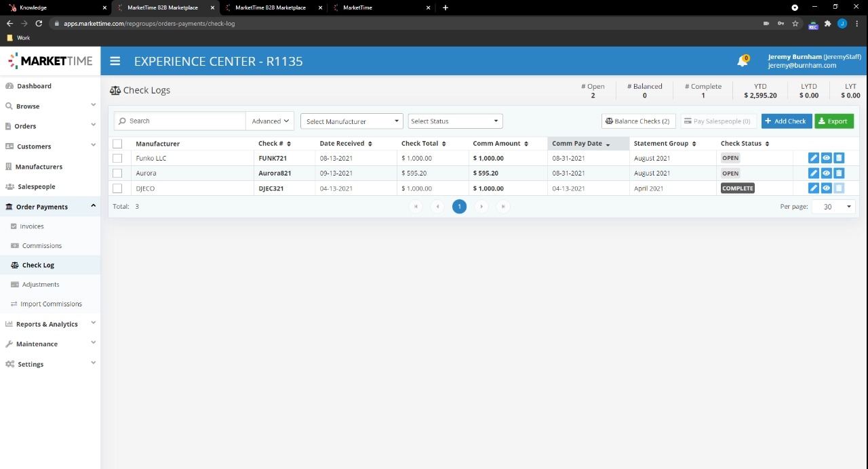View the Aurora check details
This screenshot has width=868, height=469.
[x=826, y=173]
